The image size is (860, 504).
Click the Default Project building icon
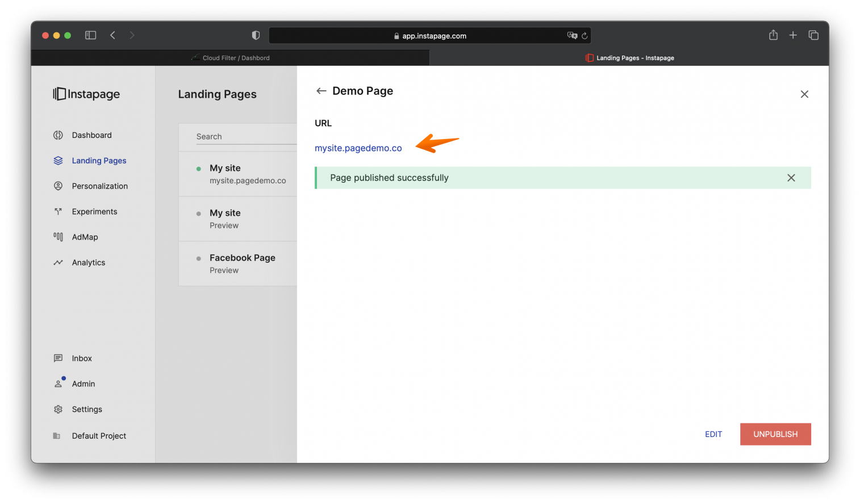tap(57, 436)
